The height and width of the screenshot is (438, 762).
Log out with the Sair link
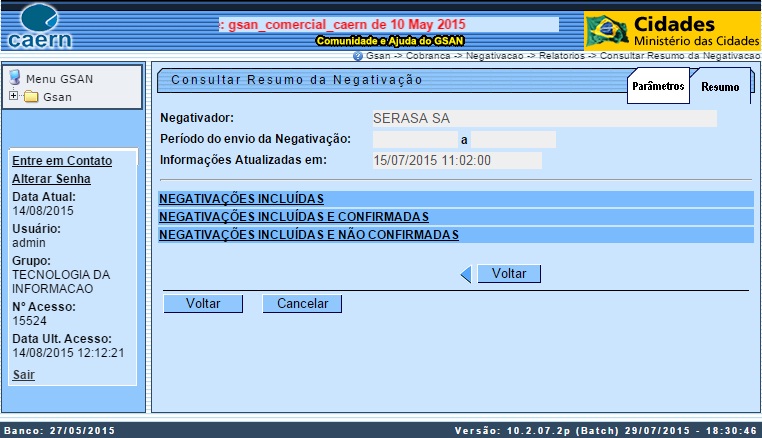pyautogui.click(x=23, y=375)
